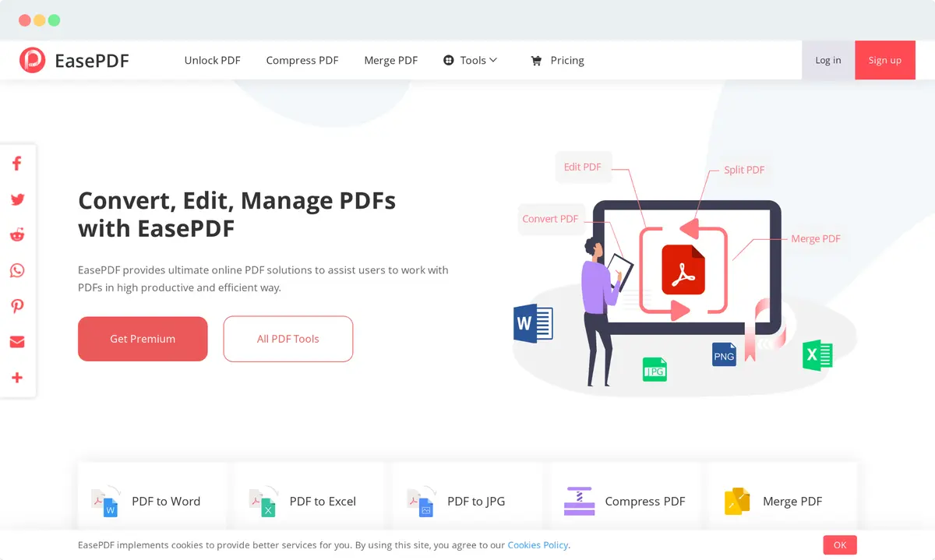The image size is (935, 560).
Task: Select the Merge PDF card label
Action: click(792, 502)
